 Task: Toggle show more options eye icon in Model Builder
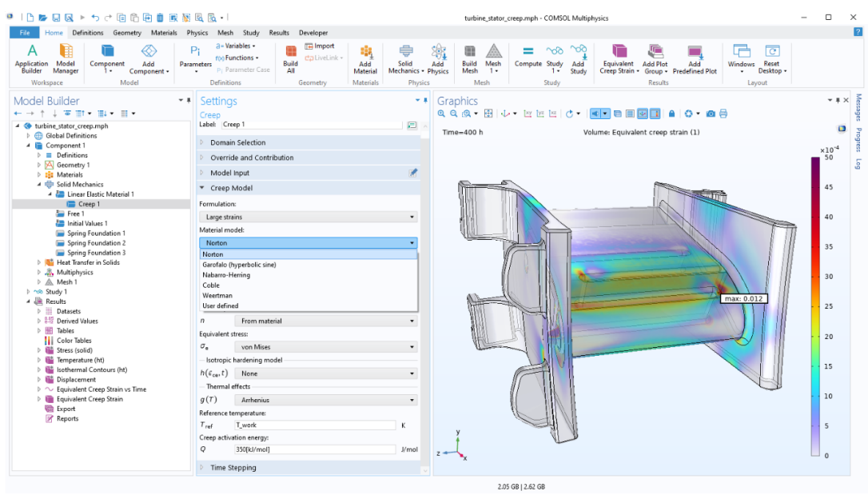(67, 114)
